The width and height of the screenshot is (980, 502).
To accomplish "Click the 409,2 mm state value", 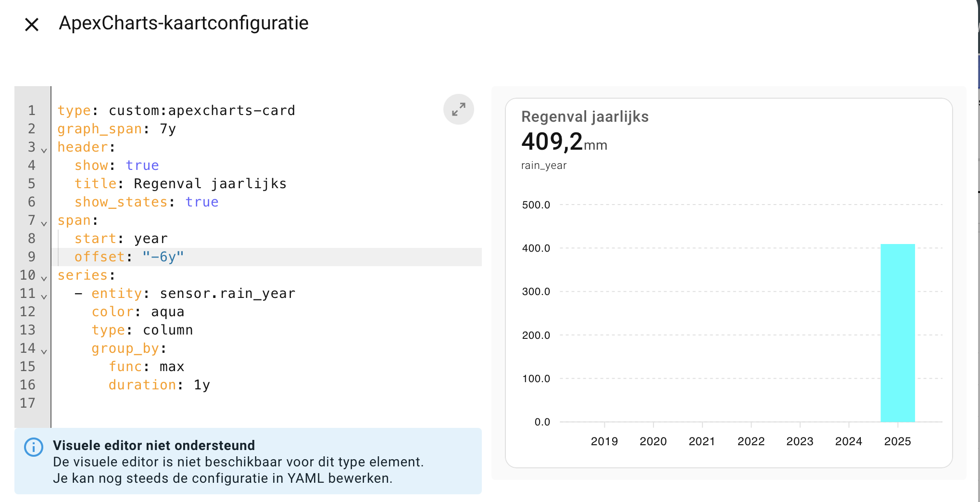I will 553,142.
